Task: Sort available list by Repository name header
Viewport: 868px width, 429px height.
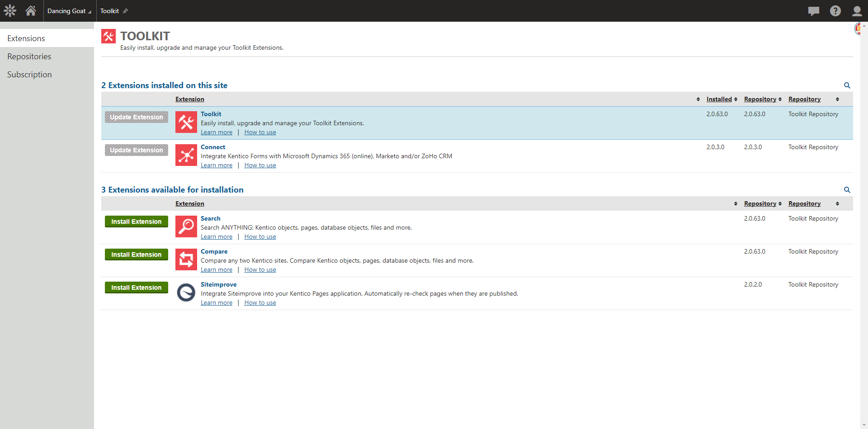Action: 804,203
